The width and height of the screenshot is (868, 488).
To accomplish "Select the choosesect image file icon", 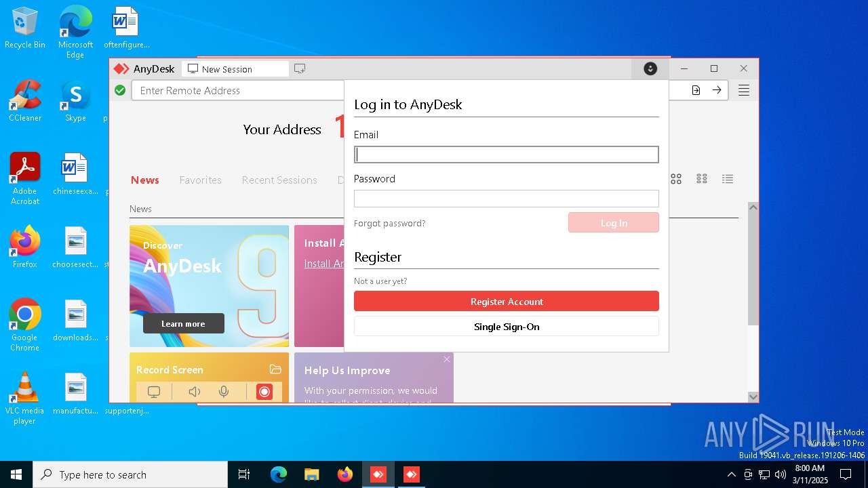I will (75, 247).
